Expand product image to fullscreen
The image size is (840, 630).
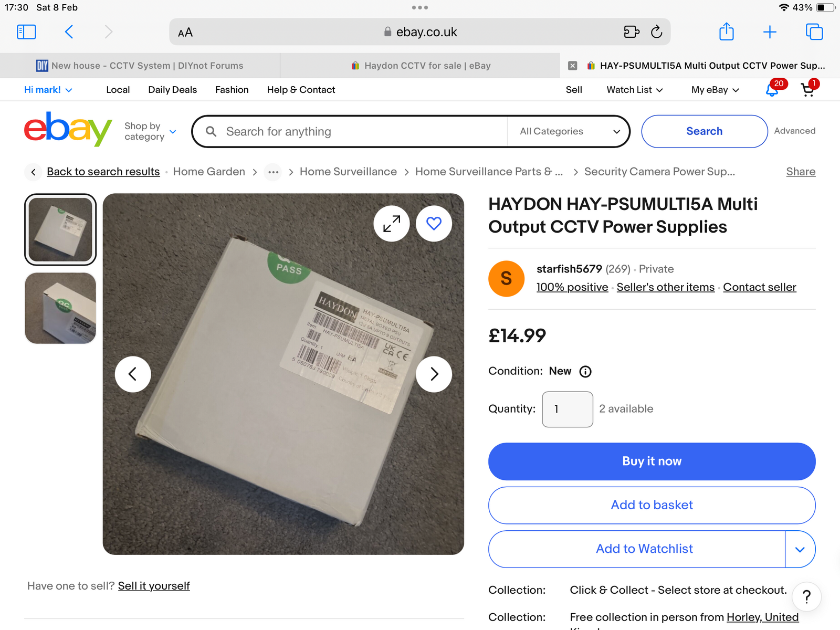tap(392, 224)
